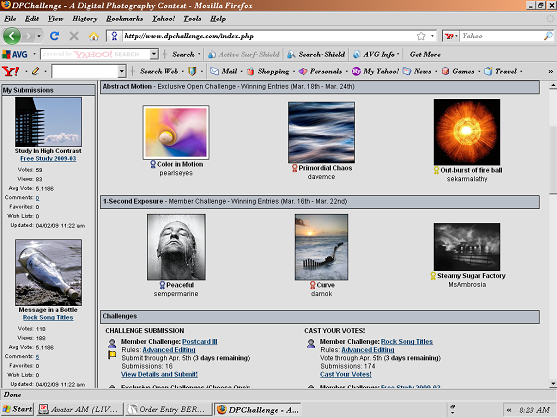Screen dimensions: 557x418
Task: Expand the Yahoo toolbar overflow chevron
Action: coord(550,71)
